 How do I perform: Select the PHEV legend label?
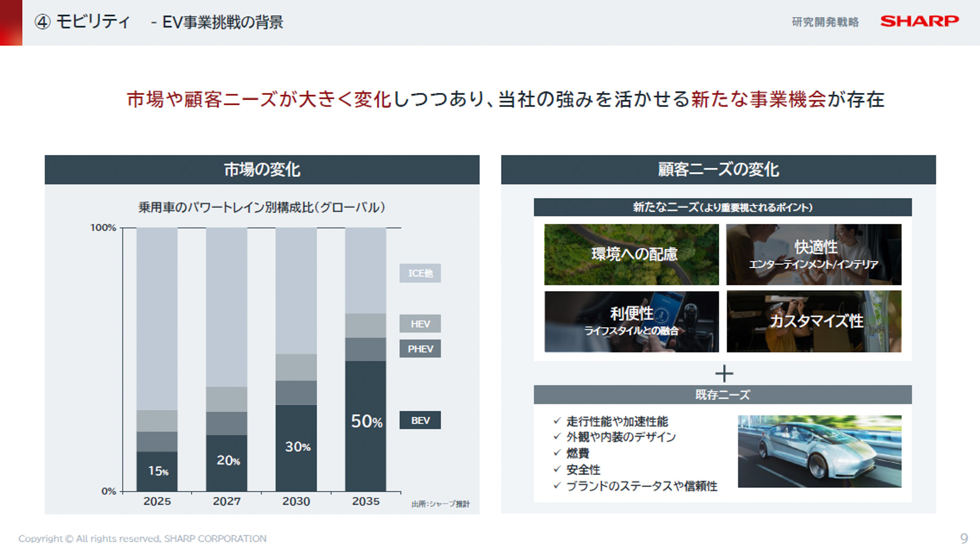tap(420, 348)
